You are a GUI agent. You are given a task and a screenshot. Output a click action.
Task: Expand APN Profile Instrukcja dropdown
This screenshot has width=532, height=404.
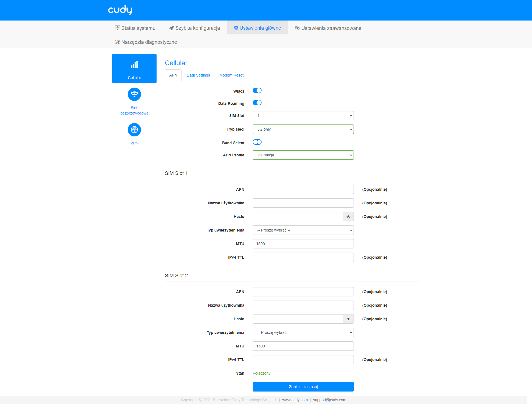[303, 155]
